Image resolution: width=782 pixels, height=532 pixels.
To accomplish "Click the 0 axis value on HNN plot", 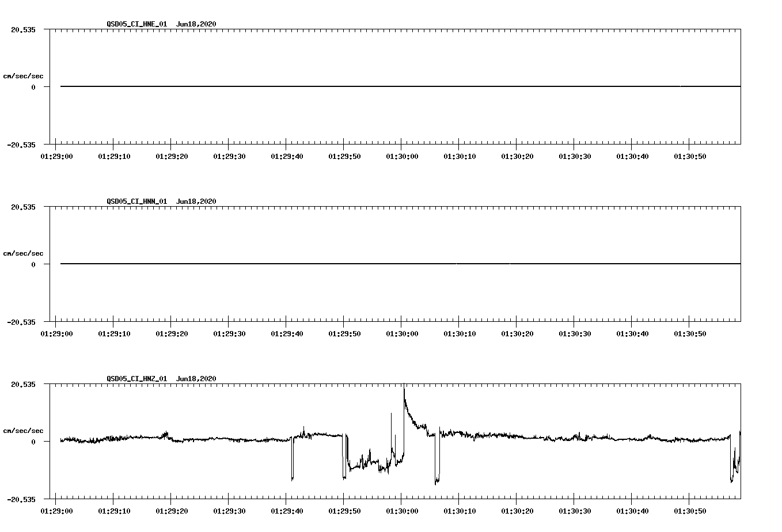I will 33,264.
